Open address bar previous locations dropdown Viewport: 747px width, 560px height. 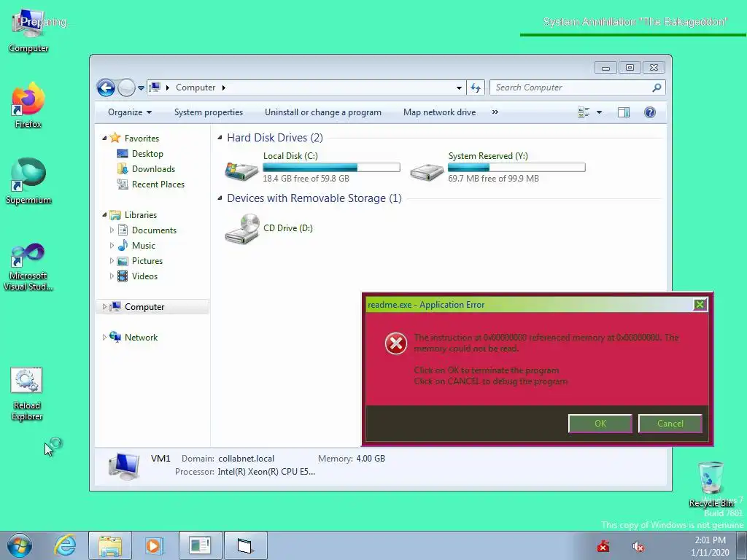(459, 87)
